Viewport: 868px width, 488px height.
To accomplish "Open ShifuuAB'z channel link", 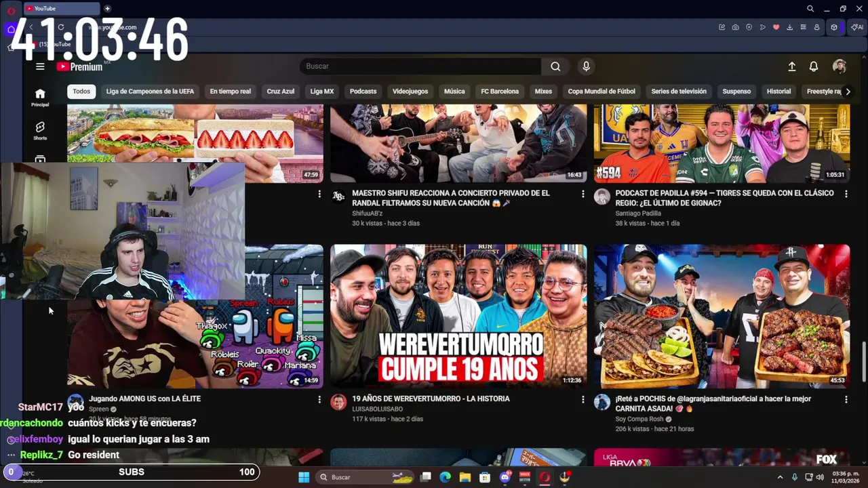I will 368,213.
